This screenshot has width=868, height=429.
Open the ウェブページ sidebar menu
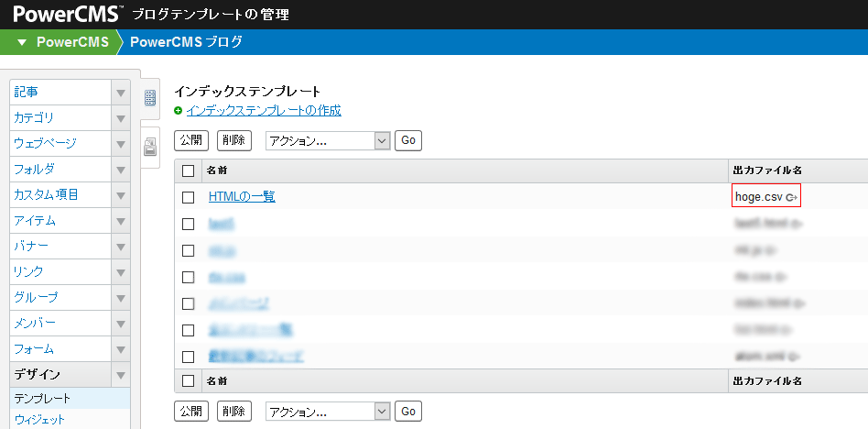tap(60, 144)
